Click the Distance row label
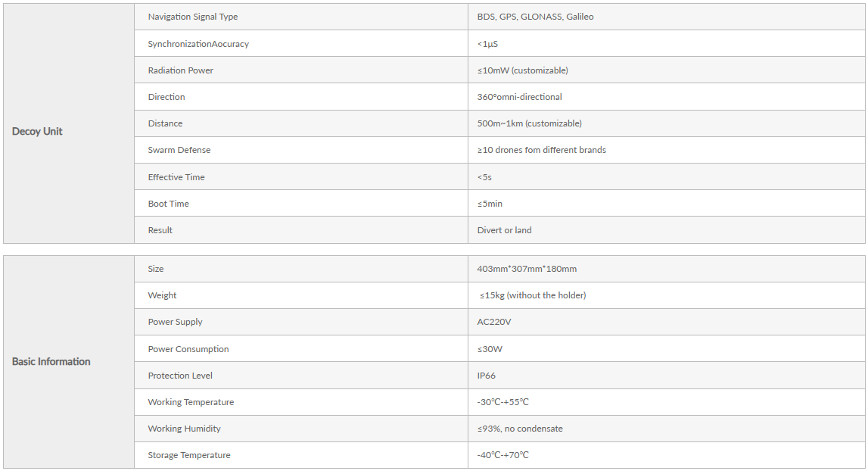868x471 pixels. point(165,123)
